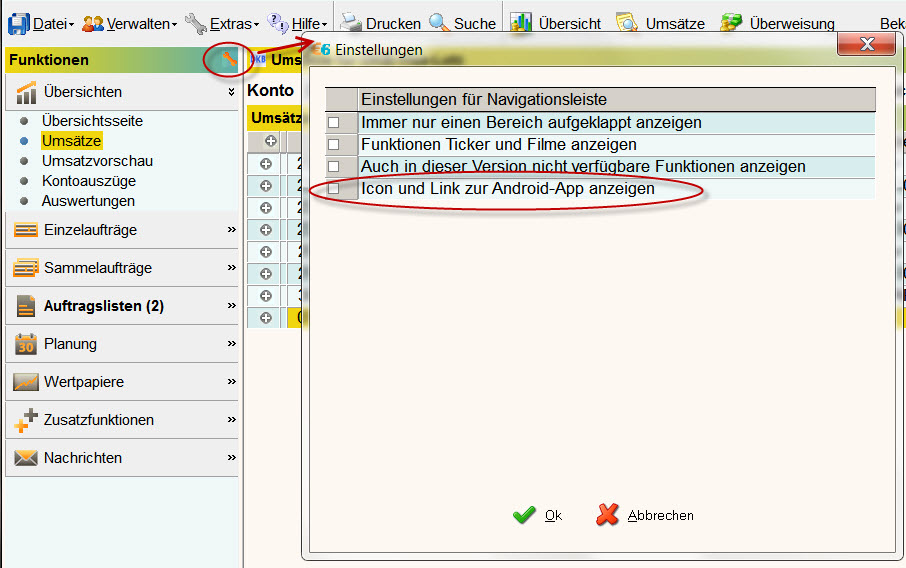
Task: Enable 'Immer nur einen Bereich aufgeklappt anzeigen'
Action: (x=333, y=122)
